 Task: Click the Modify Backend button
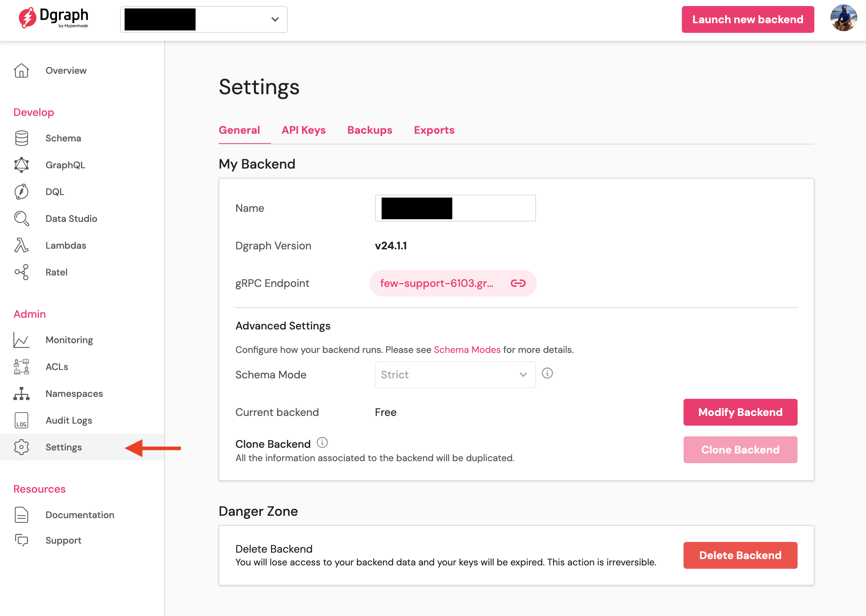click(x=740, y=412)
